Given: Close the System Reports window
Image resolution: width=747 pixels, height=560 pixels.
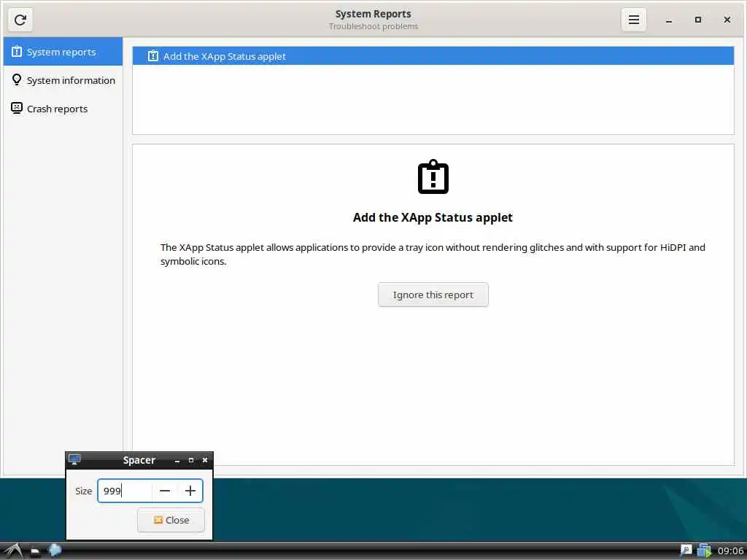Looking at the screenshot, I should [x=727, y=20].
